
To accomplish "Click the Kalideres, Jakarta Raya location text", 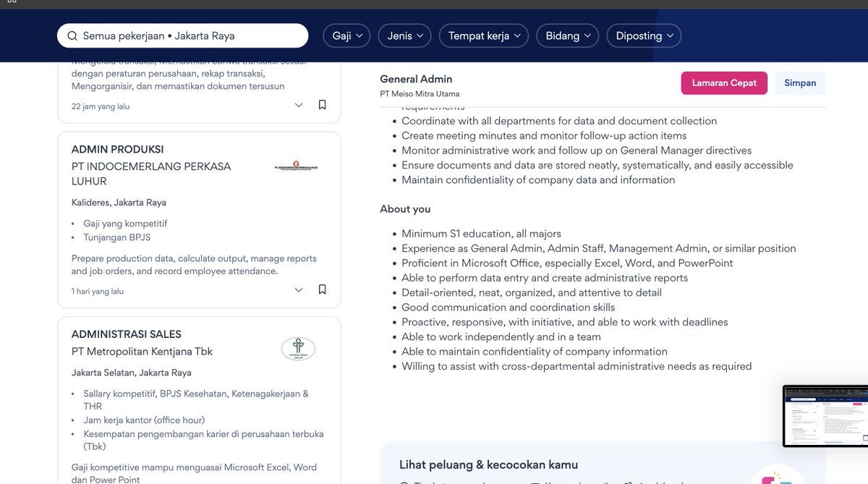I will coord(119,203).
